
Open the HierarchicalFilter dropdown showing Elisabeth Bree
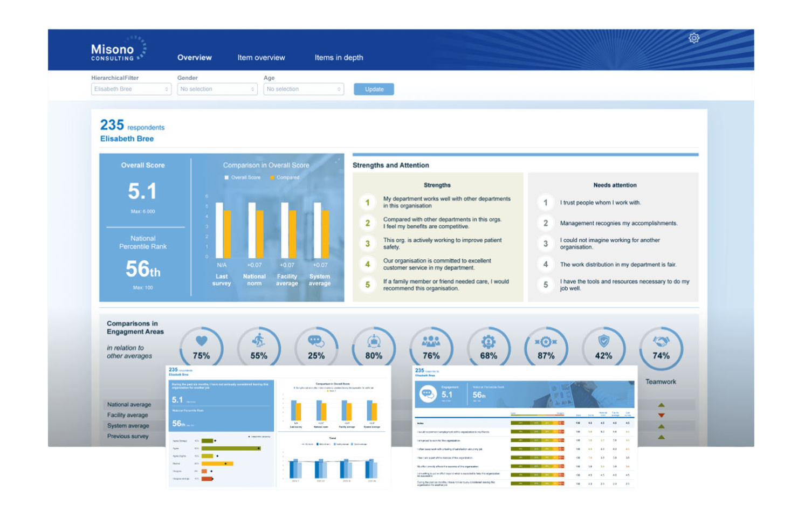click(x=131, y=89)
